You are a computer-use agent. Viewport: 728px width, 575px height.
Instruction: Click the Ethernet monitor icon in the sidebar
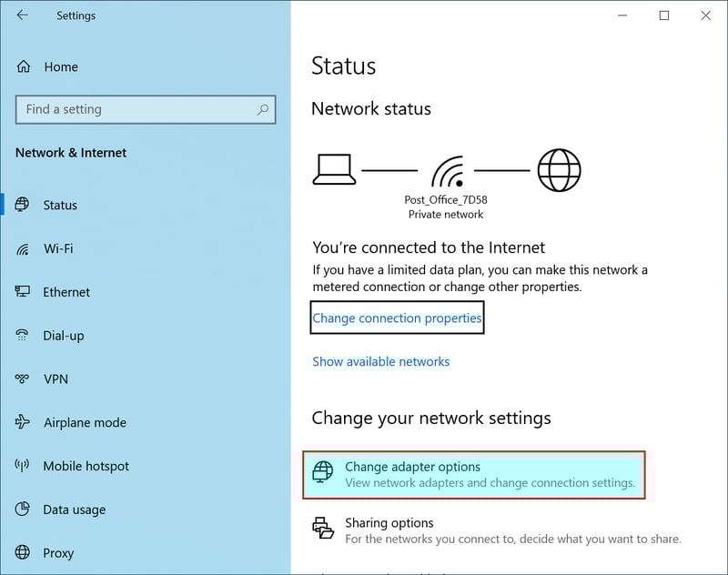click(x=22, y=291)
